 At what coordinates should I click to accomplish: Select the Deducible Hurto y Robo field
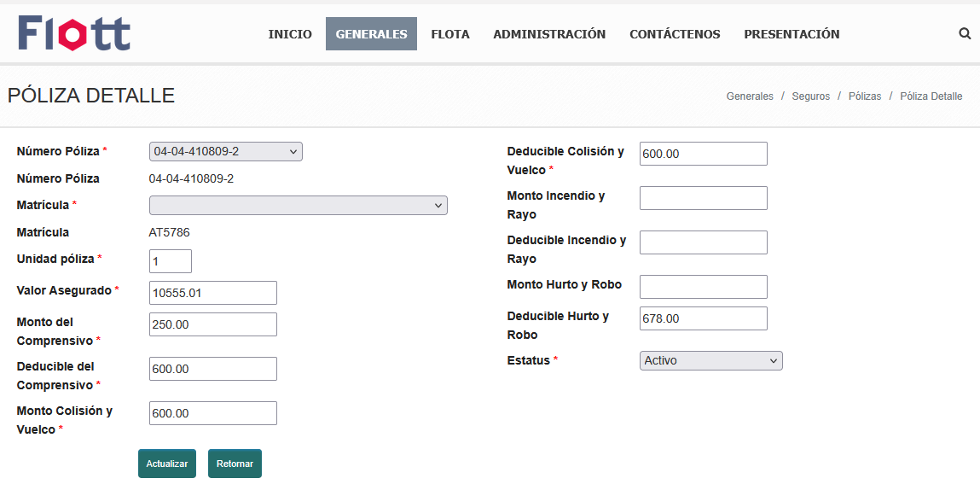point(703,318)
